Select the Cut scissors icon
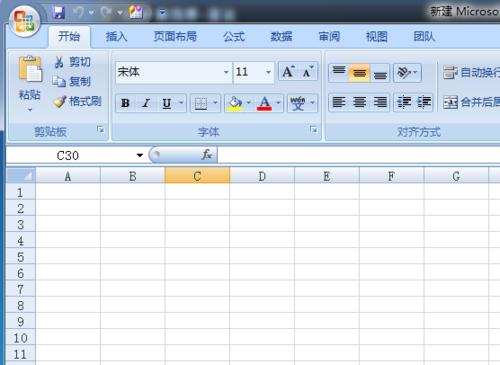Screen dimensions: 500x365 [x=59, y=62]
